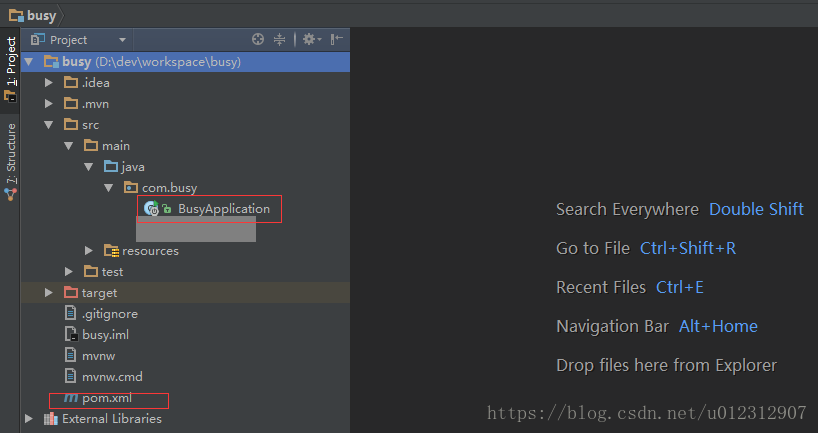Click the busy.iml file icon
818x433 pixels.
click(x=71, y=334)
